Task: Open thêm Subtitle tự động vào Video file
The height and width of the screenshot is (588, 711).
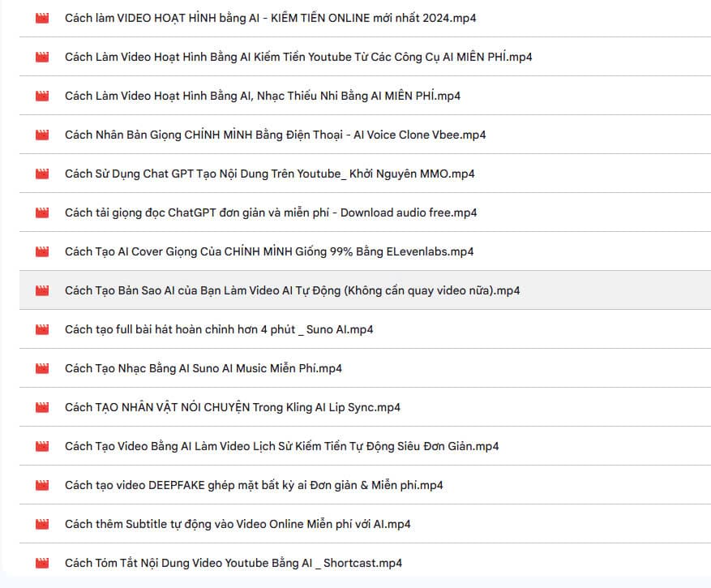Action: click(238, 524)
